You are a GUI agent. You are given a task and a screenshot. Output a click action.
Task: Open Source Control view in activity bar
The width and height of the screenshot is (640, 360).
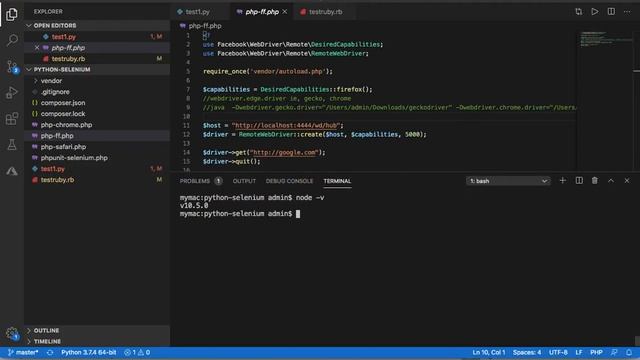click(x=12, y=67)
